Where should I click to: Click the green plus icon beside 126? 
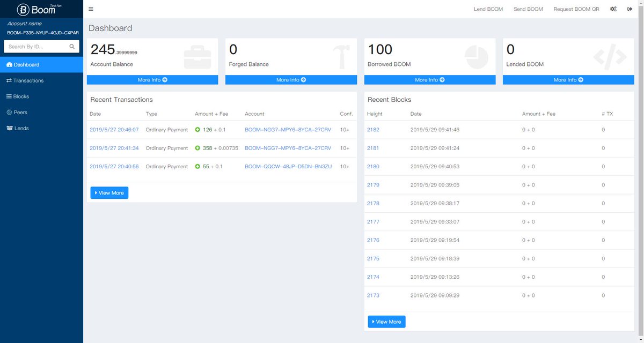[x=197, y=130]
